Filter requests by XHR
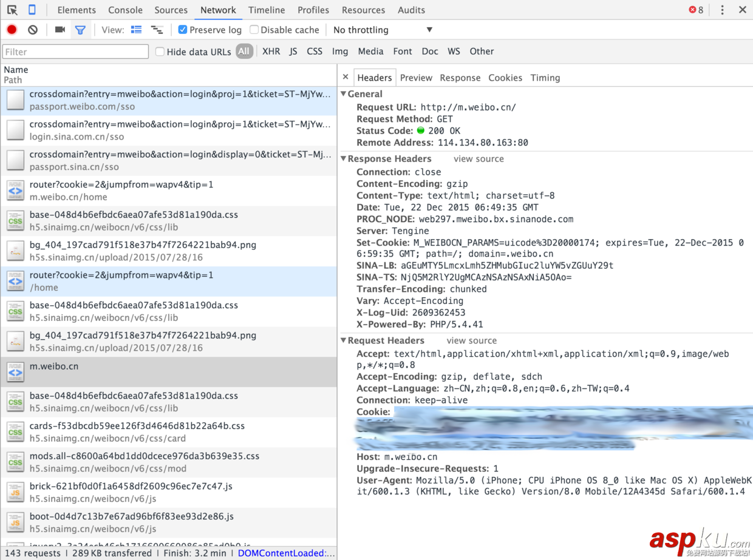The image size is (753, 560). pos(271,52)
